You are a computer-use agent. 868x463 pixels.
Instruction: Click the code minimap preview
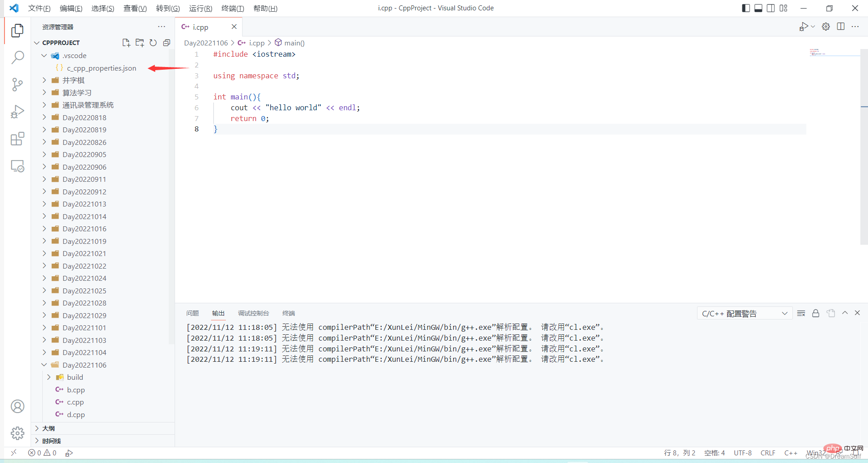pos(818,53)
